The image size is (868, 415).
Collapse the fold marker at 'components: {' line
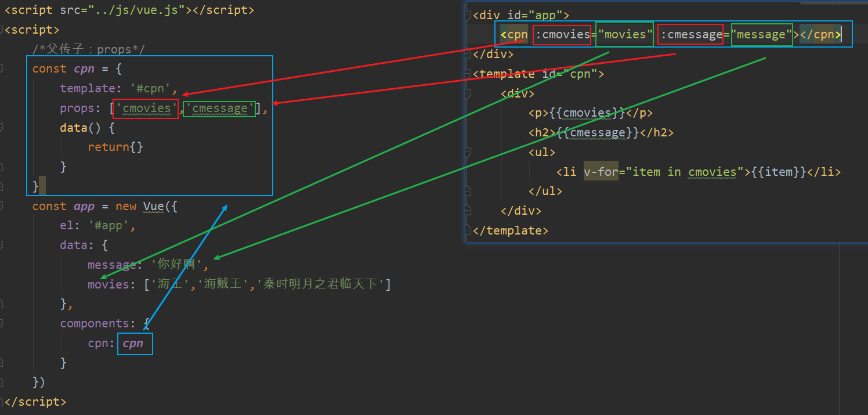tap(2, 323)
